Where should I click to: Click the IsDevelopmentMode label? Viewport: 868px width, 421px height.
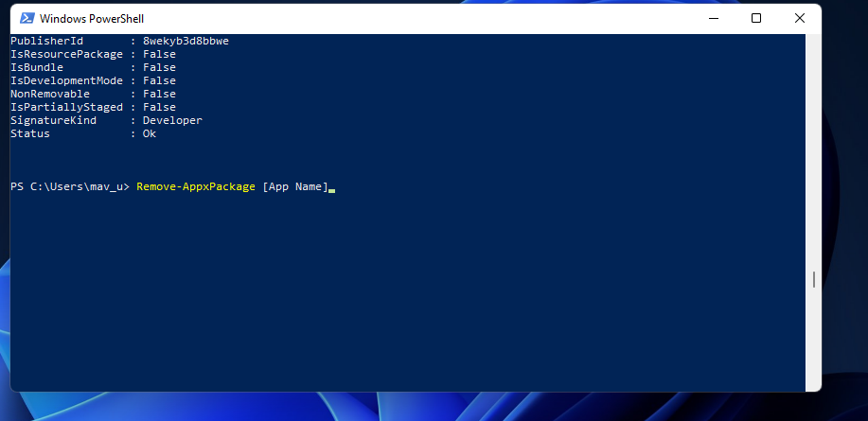click(x=66, y=80)
